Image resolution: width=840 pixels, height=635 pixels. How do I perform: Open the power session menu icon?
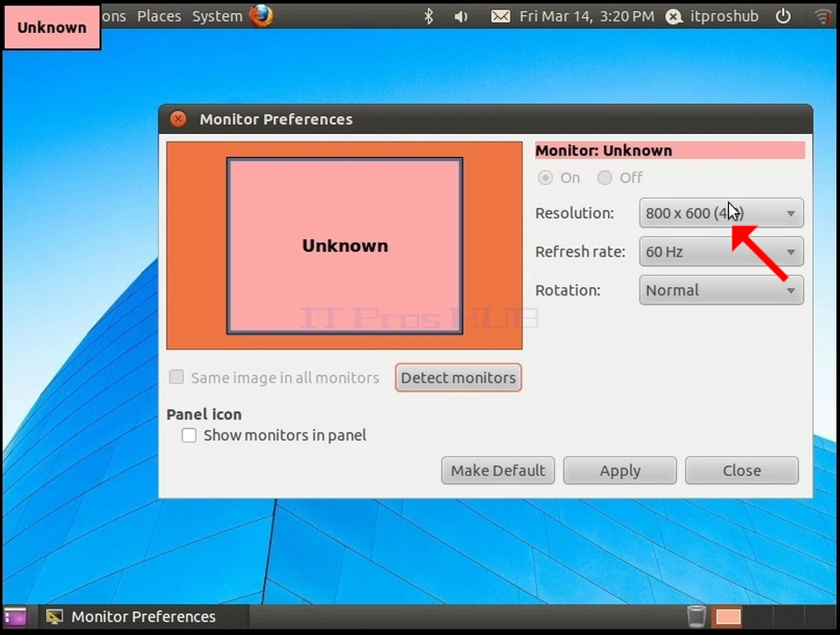(783, 16)
